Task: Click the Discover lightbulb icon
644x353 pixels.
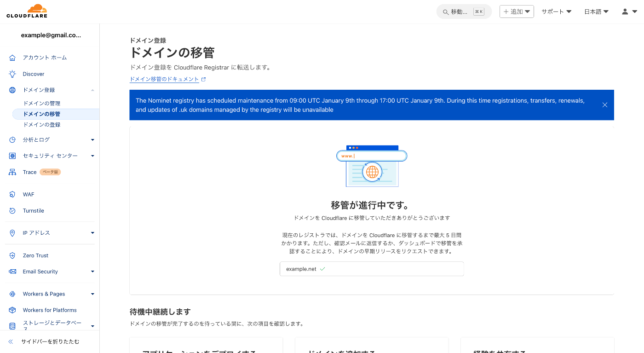Action: click(x=12, y=74)
